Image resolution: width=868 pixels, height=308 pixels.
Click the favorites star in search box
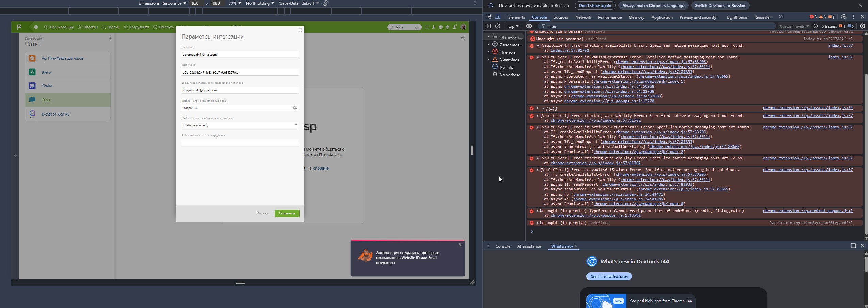(x=416, y=27)
